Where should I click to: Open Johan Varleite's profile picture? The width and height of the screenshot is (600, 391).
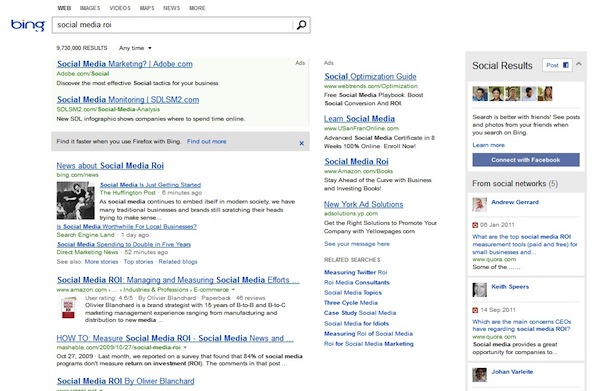pyautogui.click(x=479, y=375)
